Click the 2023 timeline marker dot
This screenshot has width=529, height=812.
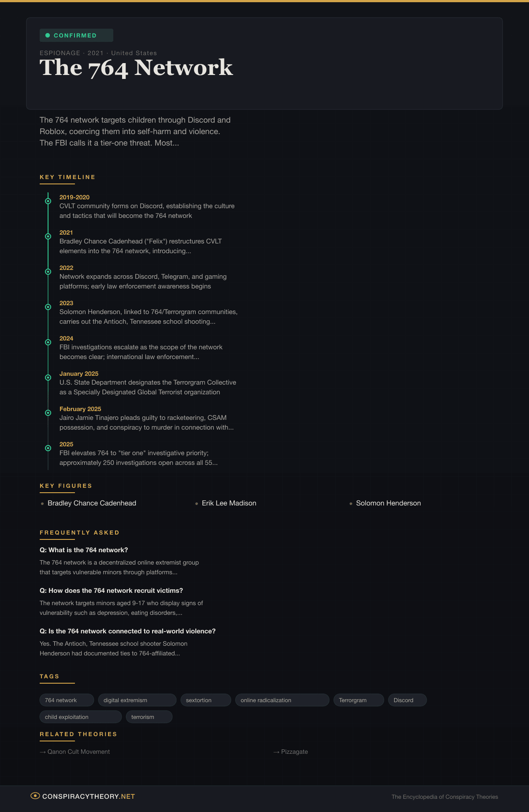tap(48, 307)
